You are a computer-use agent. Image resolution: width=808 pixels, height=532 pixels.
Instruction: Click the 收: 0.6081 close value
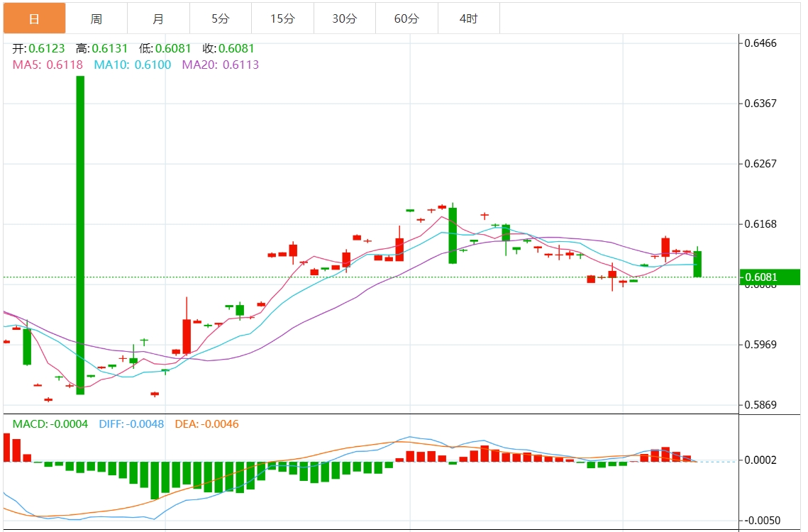[x=228, y=48]
